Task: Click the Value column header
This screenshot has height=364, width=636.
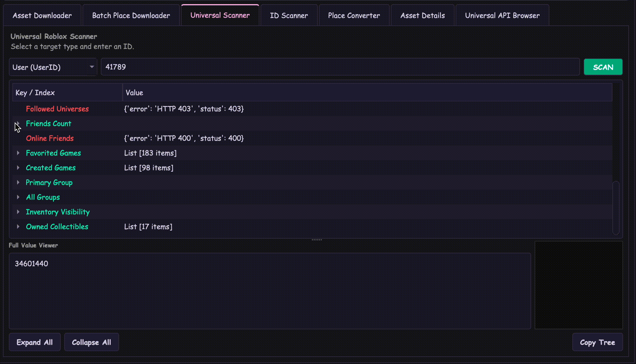Action: click(x=134, y=93)
